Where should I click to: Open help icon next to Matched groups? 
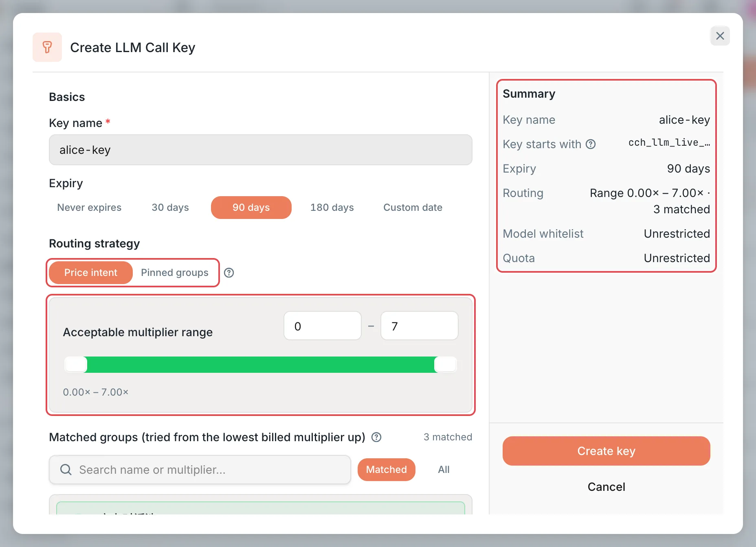point(376,437)
